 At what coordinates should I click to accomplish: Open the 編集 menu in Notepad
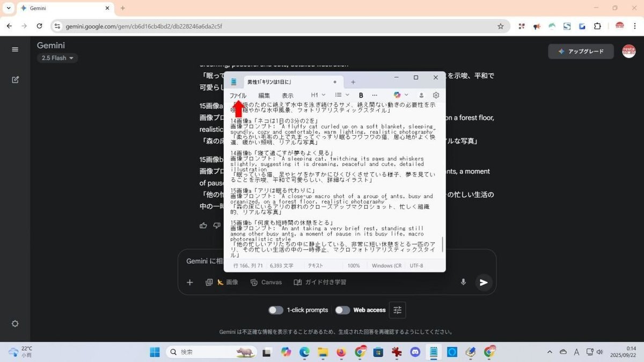264,95
